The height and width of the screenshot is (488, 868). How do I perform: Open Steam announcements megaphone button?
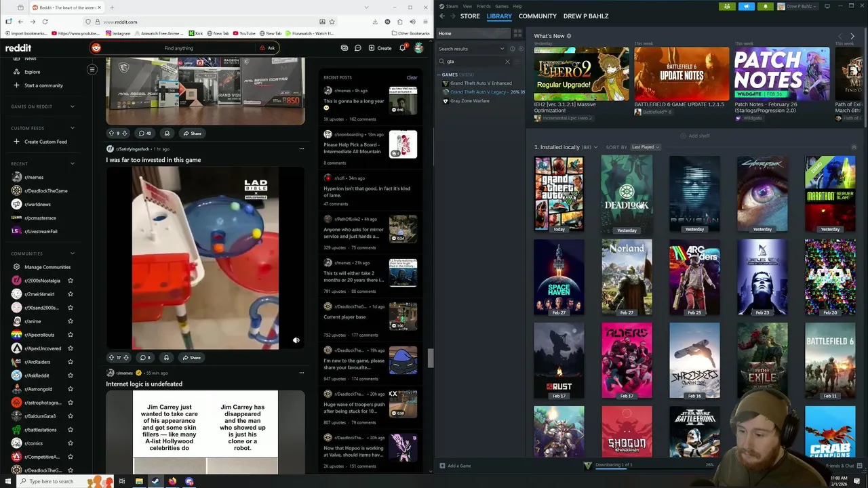click(746, 6)
